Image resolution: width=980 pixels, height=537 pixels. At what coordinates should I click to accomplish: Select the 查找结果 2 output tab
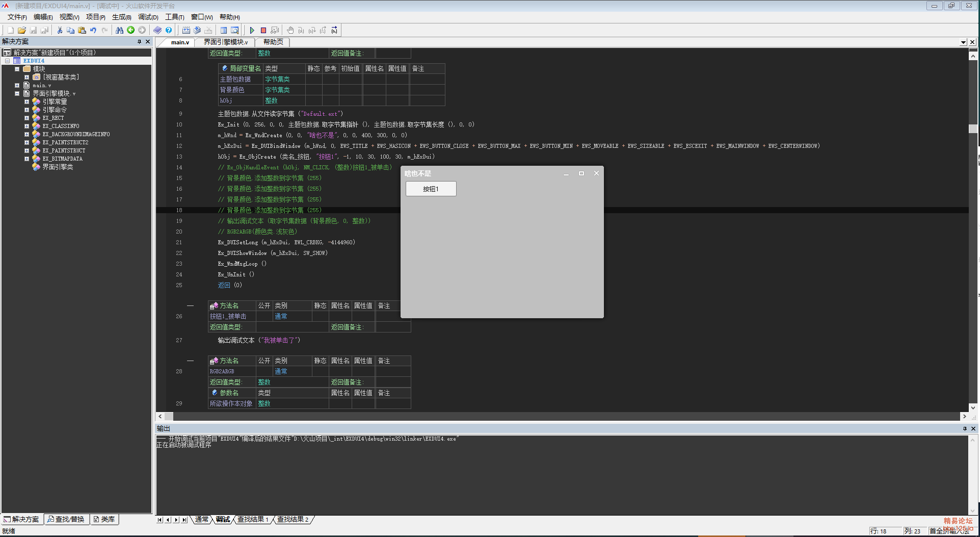pos(293,519)
